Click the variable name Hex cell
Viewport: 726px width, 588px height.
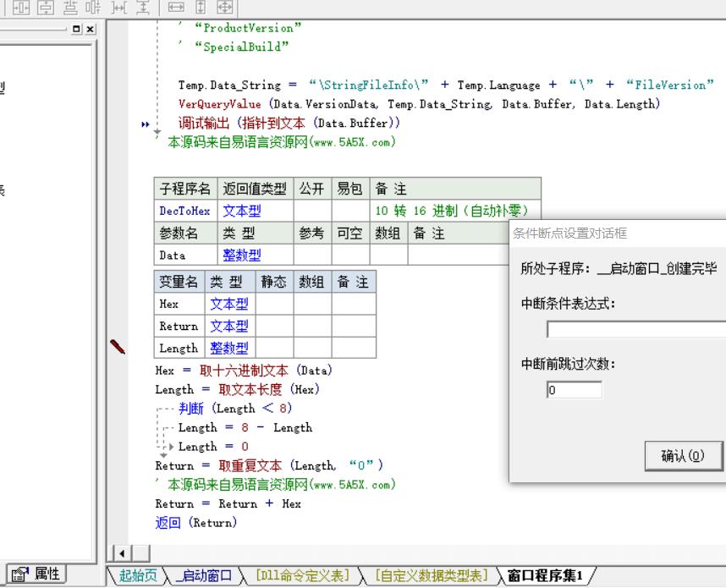(179, 305)
